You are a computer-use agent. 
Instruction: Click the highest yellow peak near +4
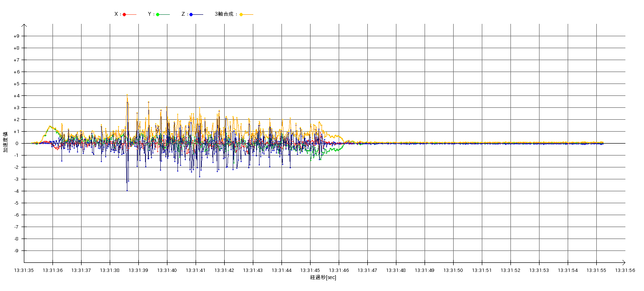127,95
